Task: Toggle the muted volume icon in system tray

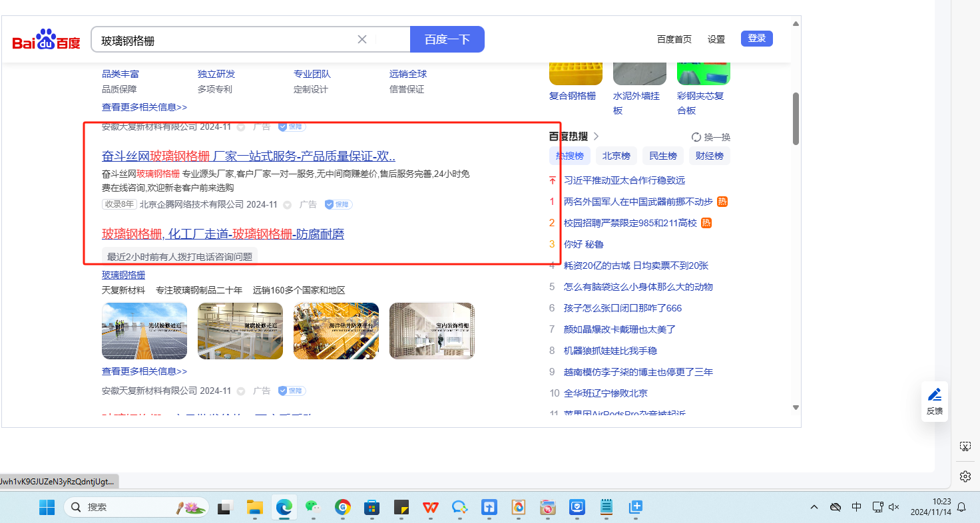Action: click(x=894, y=507)
